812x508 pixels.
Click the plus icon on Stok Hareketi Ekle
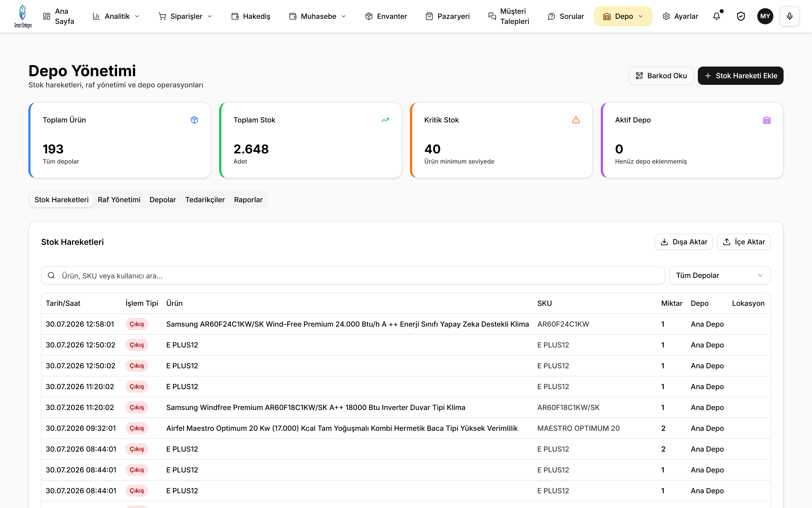coord(708,76)
